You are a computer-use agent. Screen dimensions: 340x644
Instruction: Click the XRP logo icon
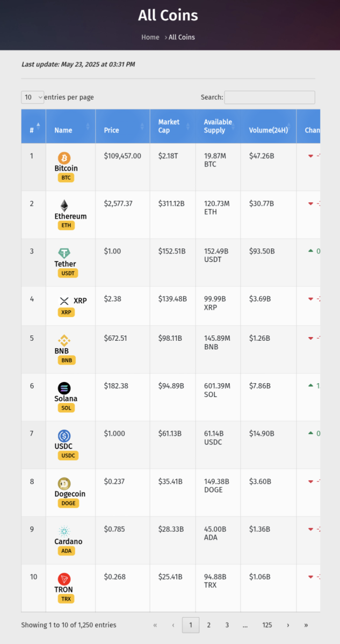tap(64, 301)
